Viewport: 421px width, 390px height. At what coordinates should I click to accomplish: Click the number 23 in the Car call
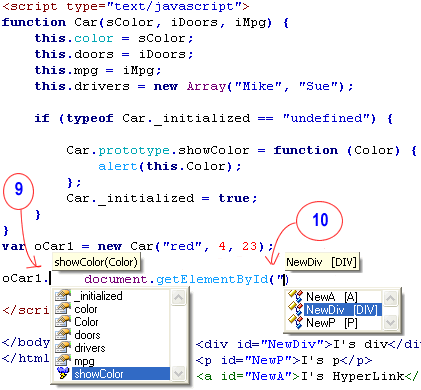(x=249, y=246)
